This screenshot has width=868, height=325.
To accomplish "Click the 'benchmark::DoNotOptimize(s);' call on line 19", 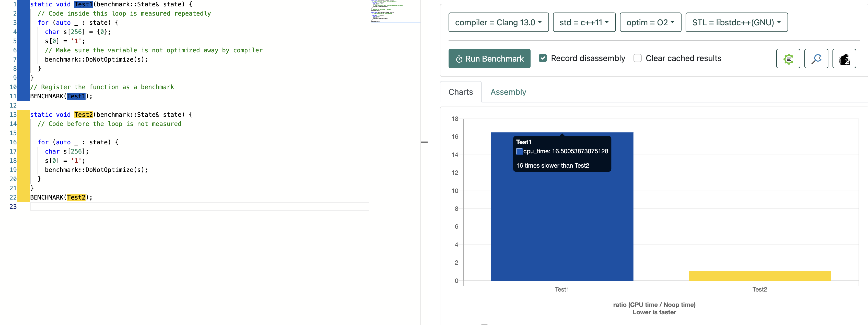I will (96, 170).
